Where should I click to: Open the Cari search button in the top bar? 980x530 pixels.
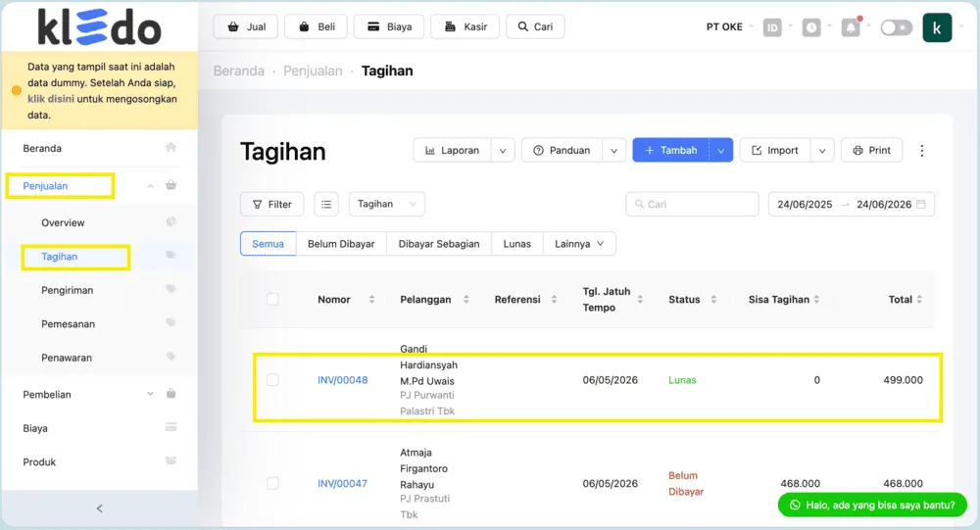pos(535,26)
